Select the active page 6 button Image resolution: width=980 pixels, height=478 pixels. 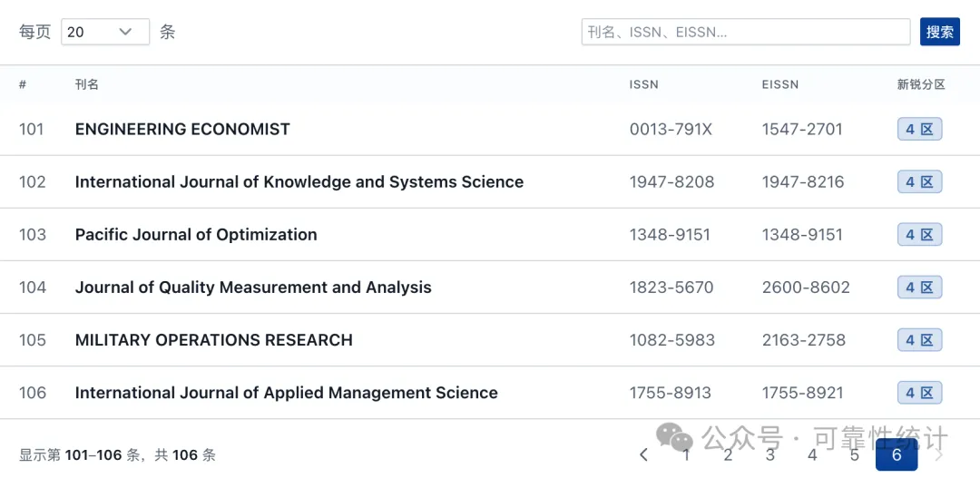click(x=897, y=455)
